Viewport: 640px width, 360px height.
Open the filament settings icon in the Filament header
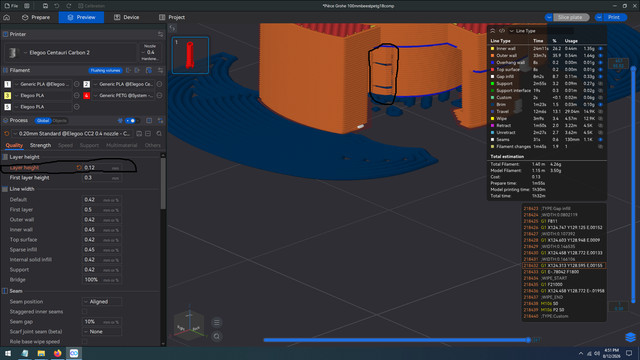pyautogui.click(x=160, y=70)
